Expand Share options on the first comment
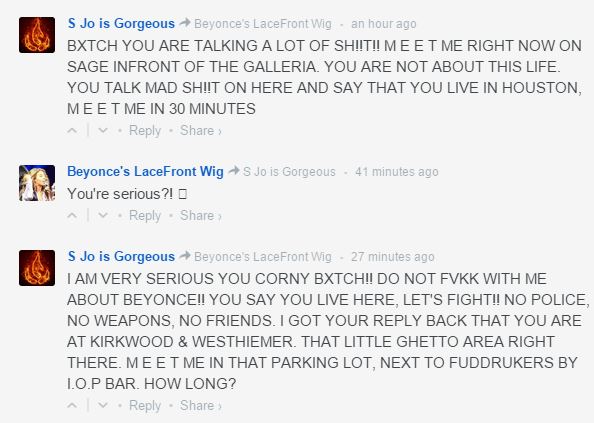594x423 pixels. pyautogui.click(x=201, y=131)
